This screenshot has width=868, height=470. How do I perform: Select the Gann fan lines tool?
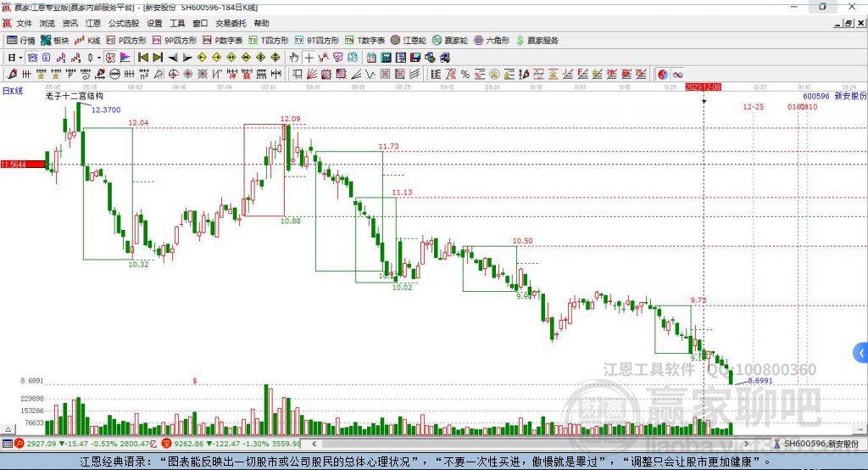click(312, 74)
